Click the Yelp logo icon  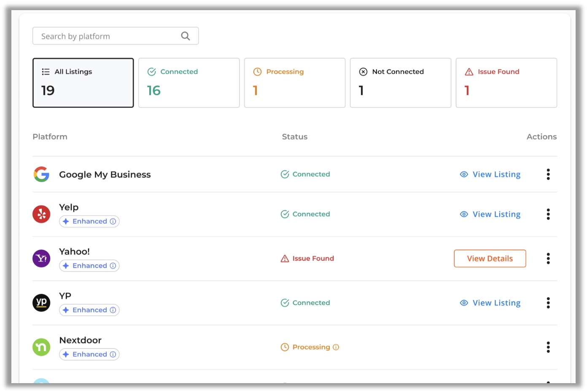click(x=41, y=214)
